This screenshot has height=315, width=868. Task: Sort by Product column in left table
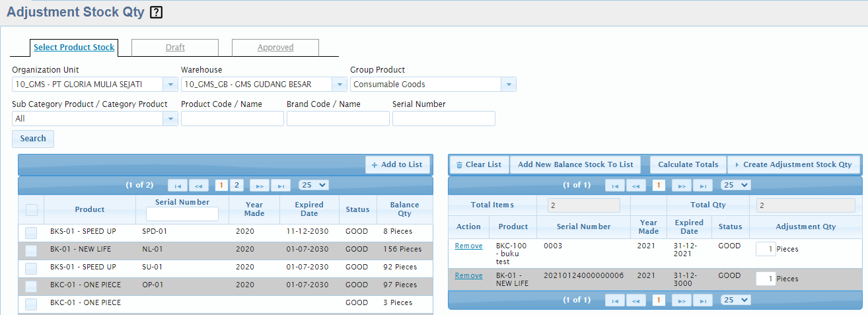[x=90, y=209]
